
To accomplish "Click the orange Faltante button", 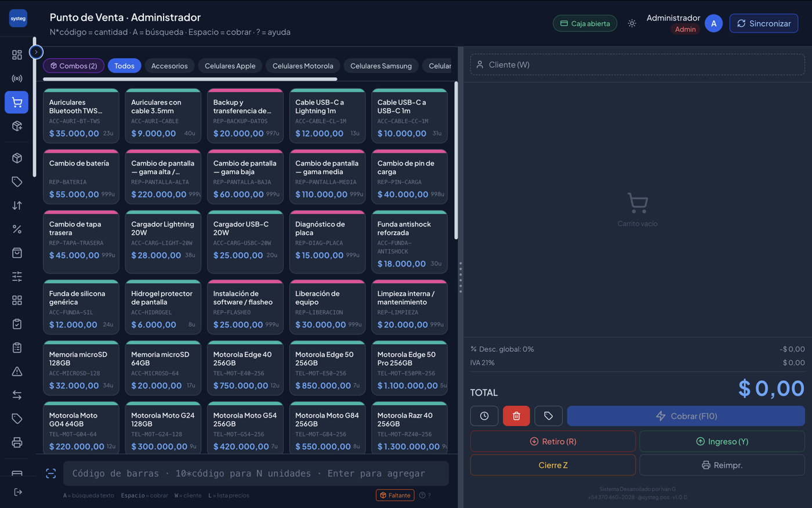I will pyautogui.click(x=395, y=495).
